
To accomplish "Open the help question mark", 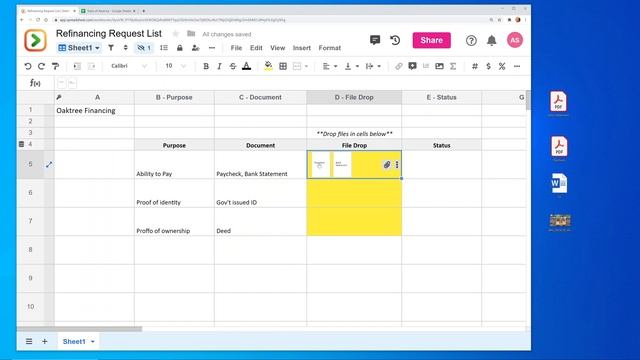I will [471, 40].
